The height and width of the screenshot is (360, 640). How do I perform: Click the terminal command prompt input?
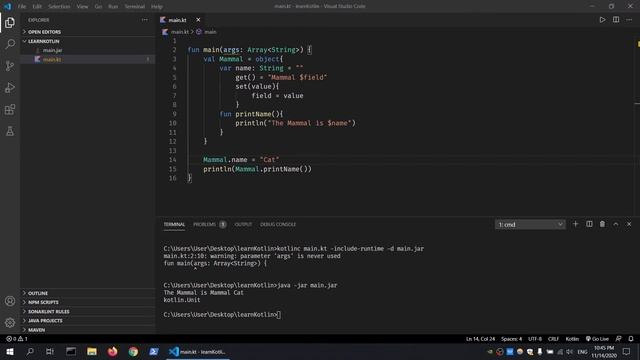tap(279, 315)
